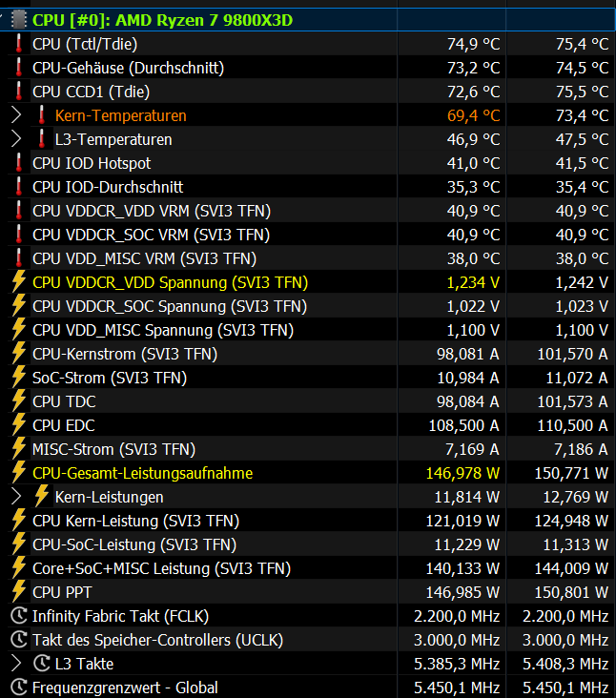Click the clock icon beside L3 Takte

tap(41, 664)
